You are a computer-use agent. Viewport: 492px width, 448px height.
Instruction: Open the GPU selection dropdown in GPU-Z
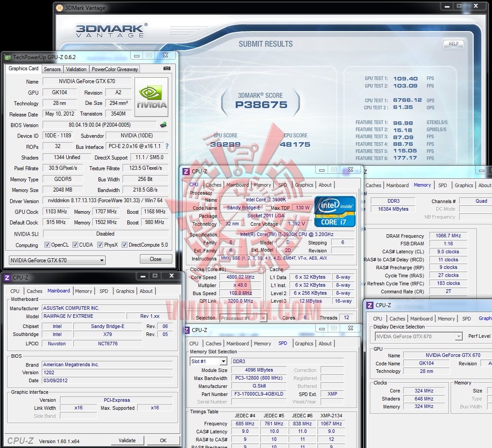(x=57, y=260)
